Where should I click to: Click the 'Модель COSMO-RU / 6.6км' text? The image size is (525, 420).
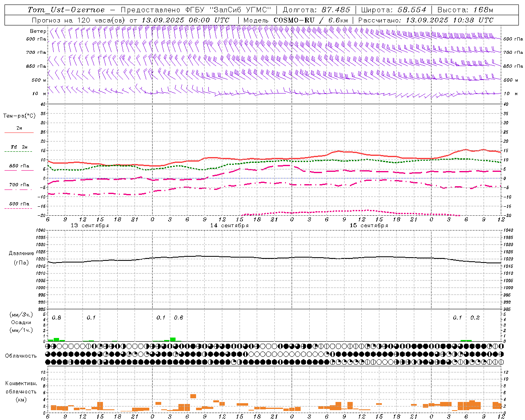296,20
